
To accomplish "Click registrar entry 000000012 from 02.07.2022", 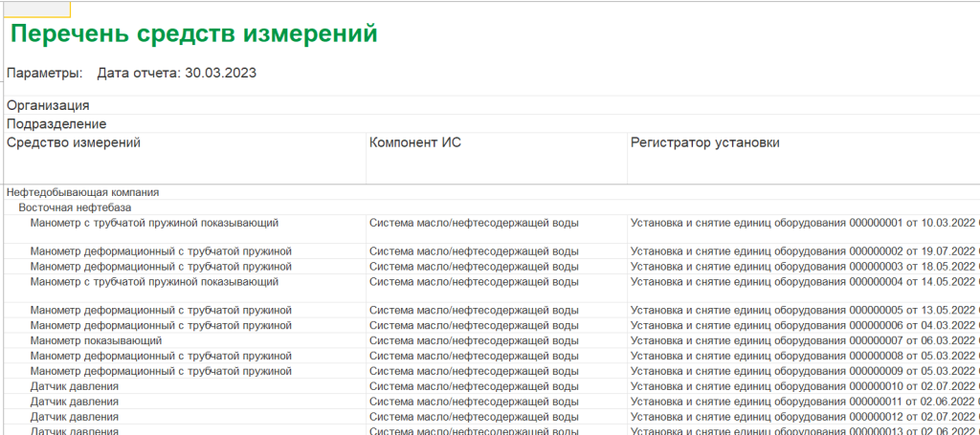I will tap(802, 417).
